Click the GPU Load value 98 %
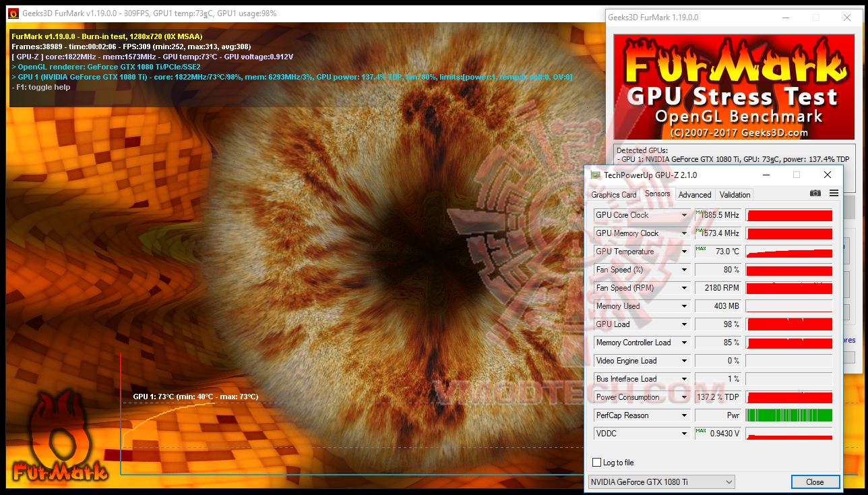This screenshot has width=868, height=495. 718,324
